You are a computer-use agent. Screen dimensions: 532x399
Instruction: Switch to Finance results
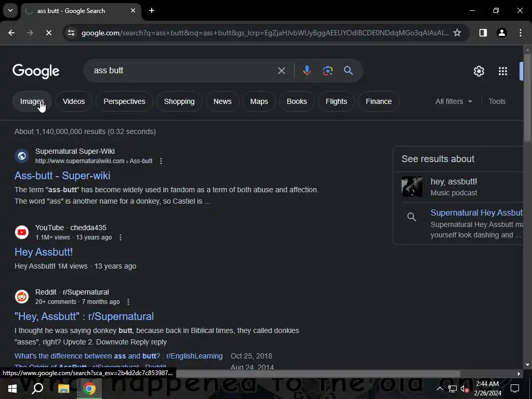[x=379, y=101]
